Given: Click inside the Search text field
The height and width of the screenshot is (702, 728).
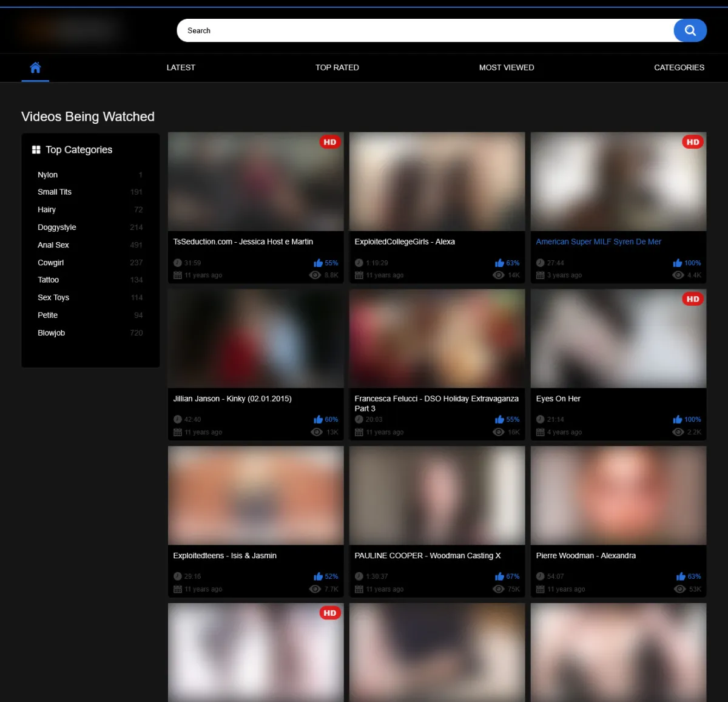Looking at the screenshot, I should (x=425, y=30).
